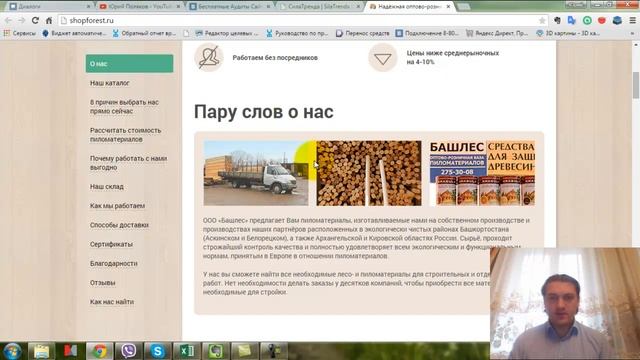This screenshot has width=640, height=360.
Task: Select the 'О нас' sidebar item
Action: (129, 64)
